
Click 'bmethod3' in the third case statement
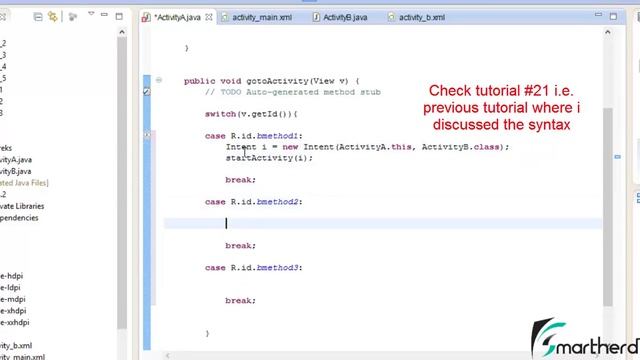tap(277, 268)
